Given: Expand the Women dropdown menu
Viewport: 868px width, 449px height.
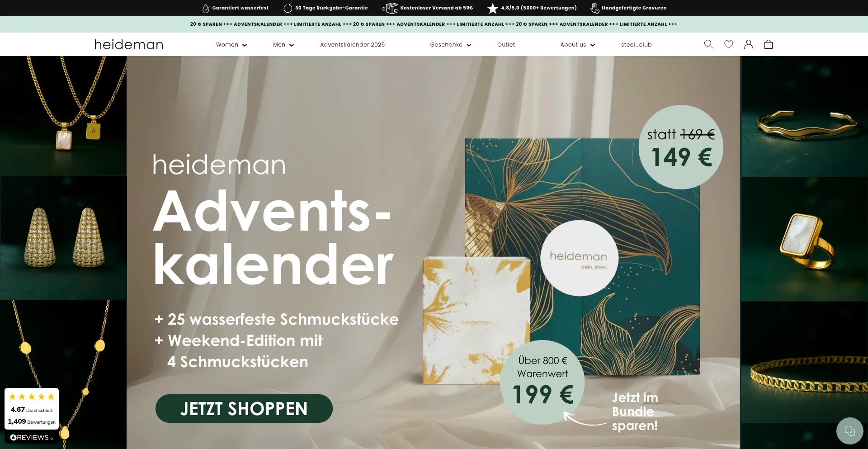Looking at the screenshot, I should (231, 45).
